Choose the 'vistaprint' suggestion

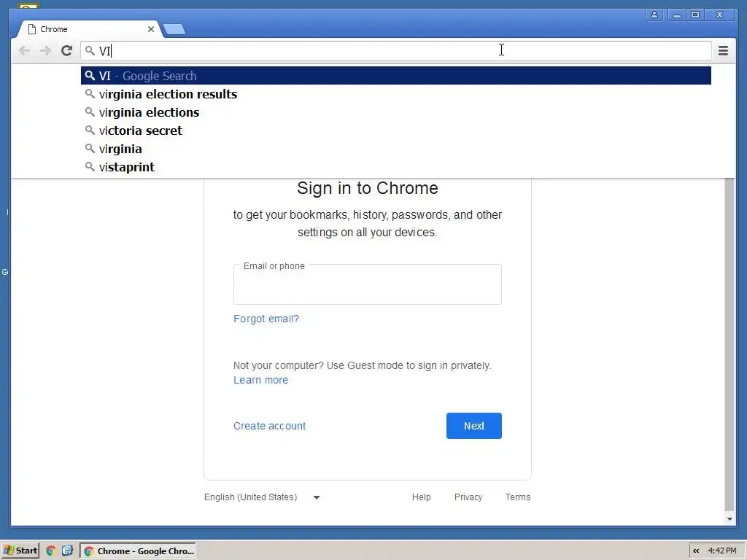[395, 167]
